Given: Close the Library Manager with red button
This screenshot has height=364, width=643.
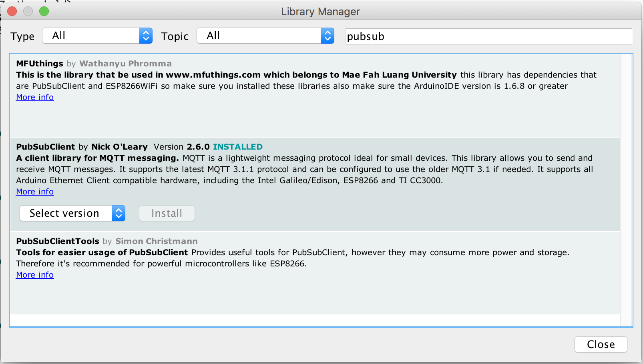Looking at the screenshot, I should click(x=12, y=11).
